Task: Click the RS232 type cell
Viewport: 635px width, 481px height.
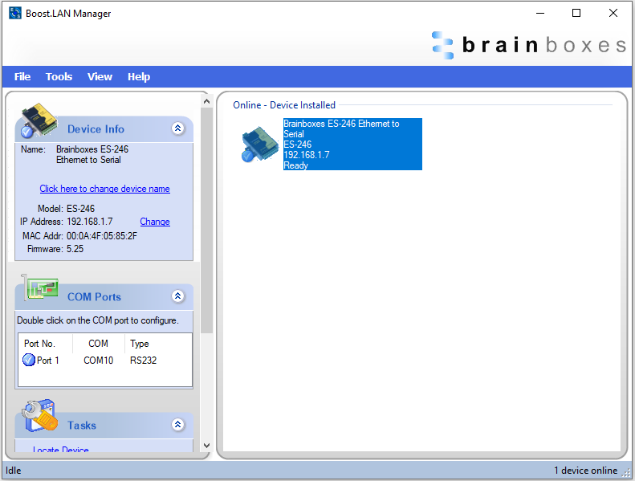Action: pos(143,360)
